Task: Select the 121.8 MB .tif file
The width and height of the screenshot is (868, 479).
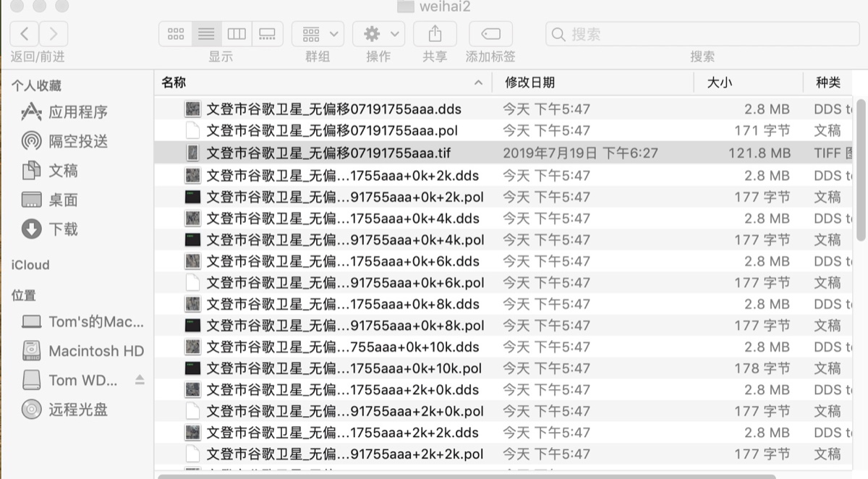Action: click(x=328, y=153)
